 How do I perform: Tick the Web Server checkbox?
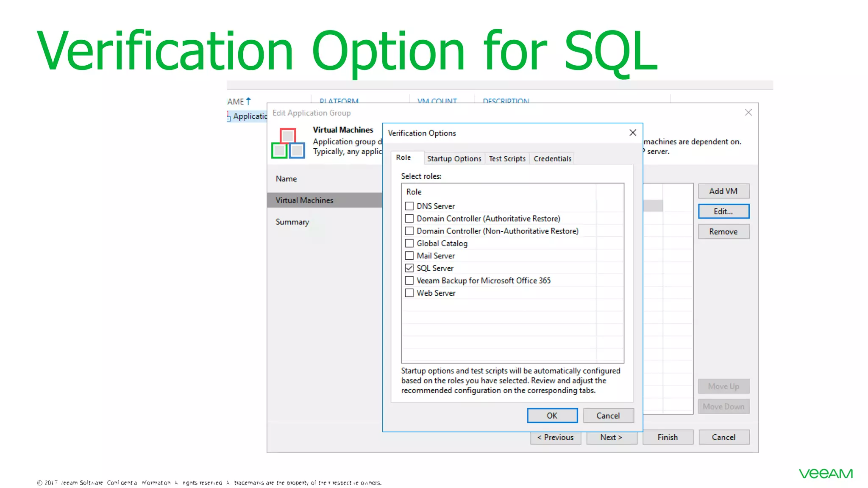[409, 293]
